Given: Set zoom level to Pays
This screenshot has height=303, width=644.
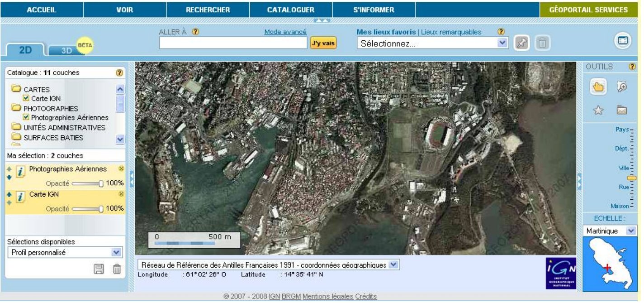Looking at the screenshot, I should pos(622,130).
